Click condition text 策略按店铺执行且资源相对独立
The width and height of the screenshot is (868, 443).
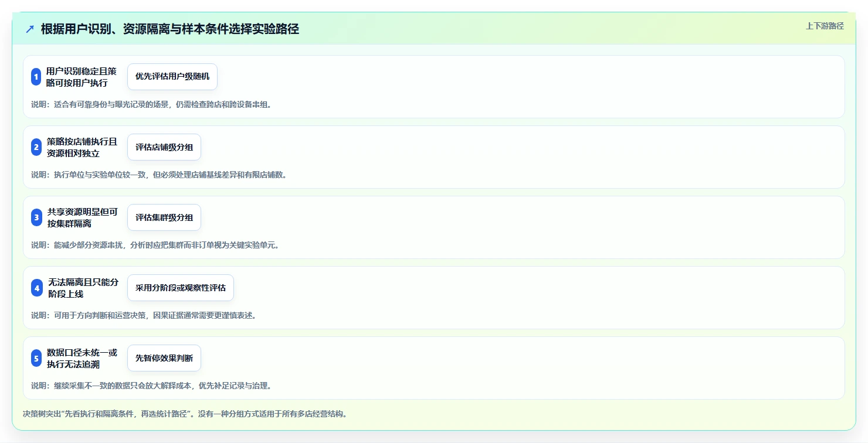82,147
